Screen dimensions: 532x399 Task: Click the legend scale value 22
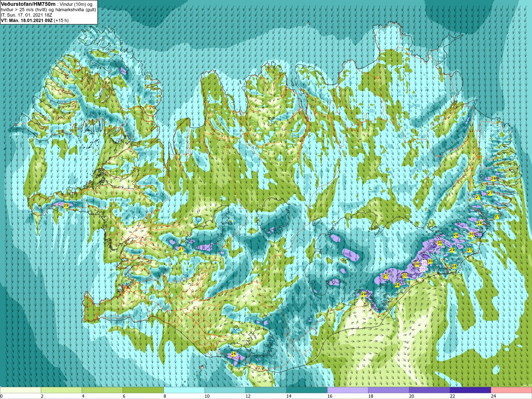click(453, 396)
